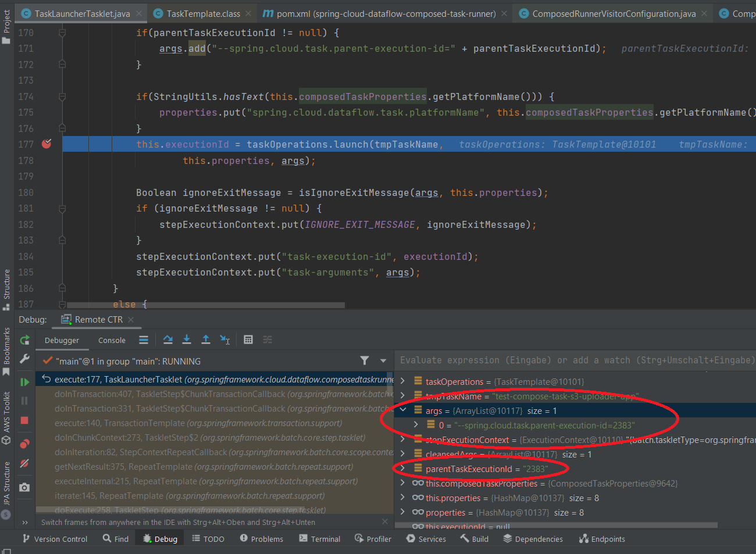Open Find tool window

[116, 539]
